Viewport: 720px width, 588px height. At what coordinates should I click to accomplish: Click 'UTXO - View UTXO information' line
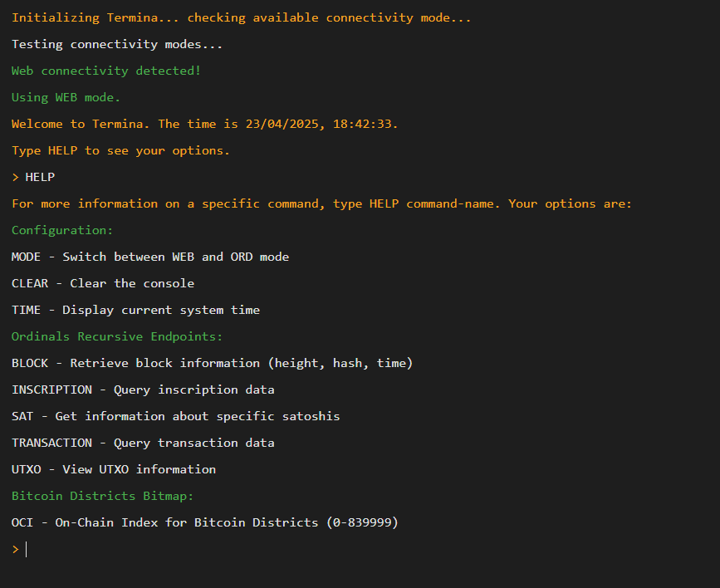click(x=114, y=469)
